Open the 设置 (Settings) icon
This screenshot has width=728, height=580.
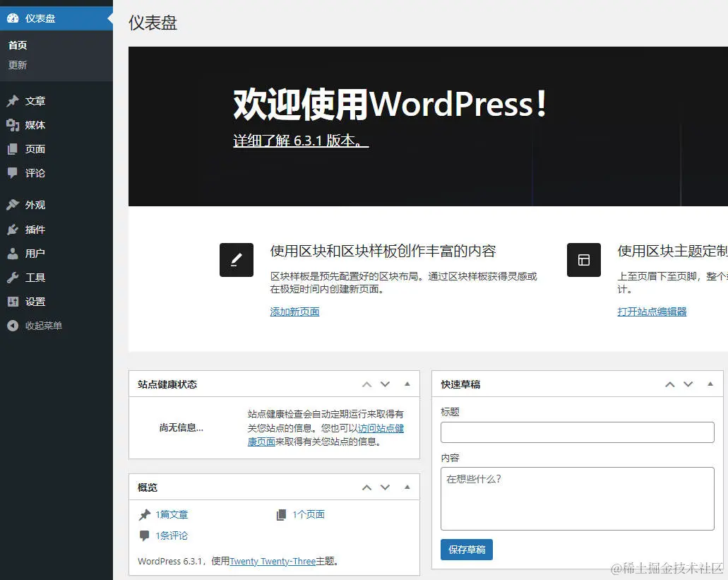[x=12, y=301]
